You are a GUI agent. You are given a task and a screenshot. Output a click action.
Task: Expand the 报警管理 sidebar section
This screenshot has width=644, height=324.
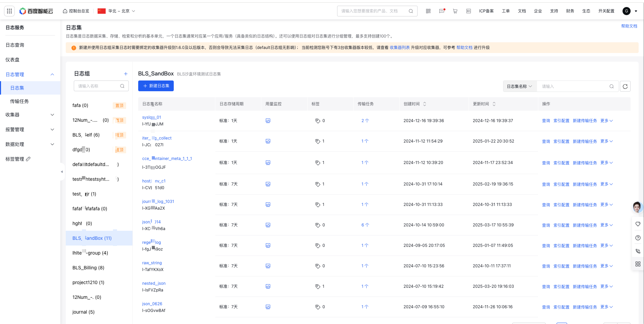pos(52,129)
